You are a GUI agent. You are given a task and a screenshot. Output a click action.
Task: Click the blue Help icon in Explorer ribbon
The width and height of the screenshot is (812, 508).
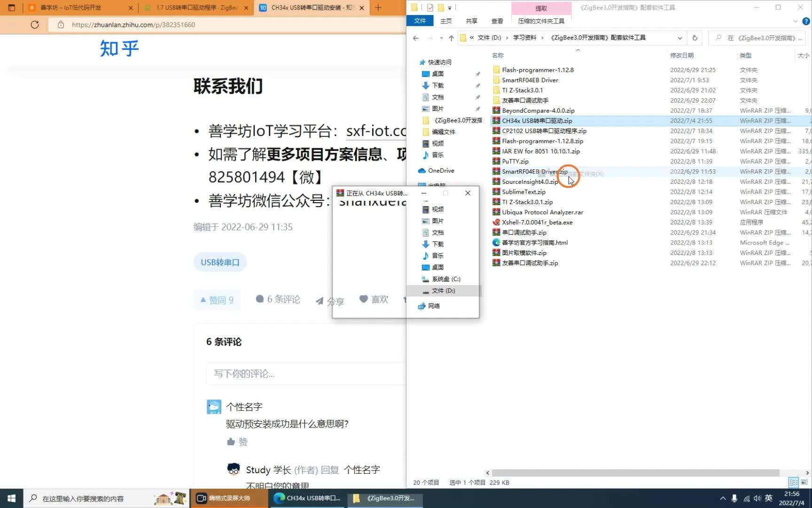[807, 21]
